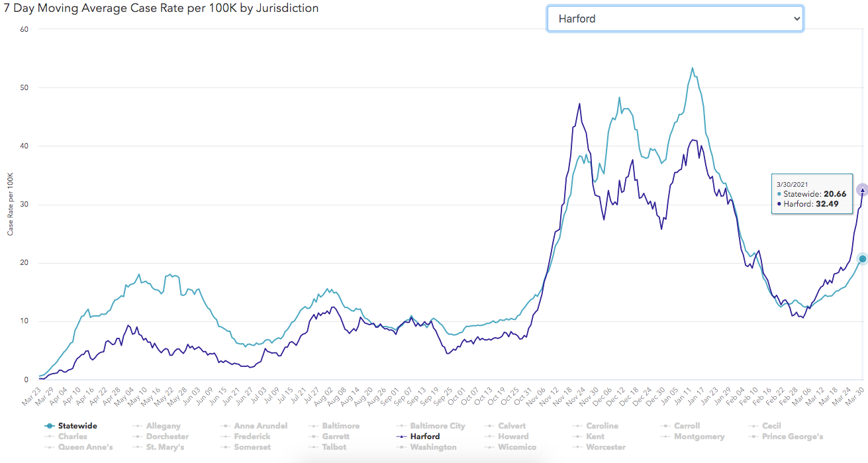Hide the Harford series in legend
The image size is (868, 463).
(x=424, y=437)
